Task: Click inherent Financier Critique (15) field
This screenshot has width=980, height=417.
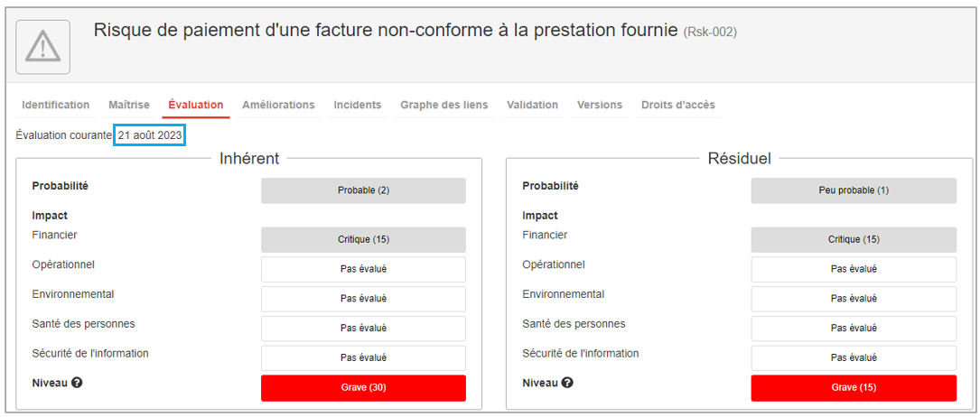Action: click(x=363, y=239)
